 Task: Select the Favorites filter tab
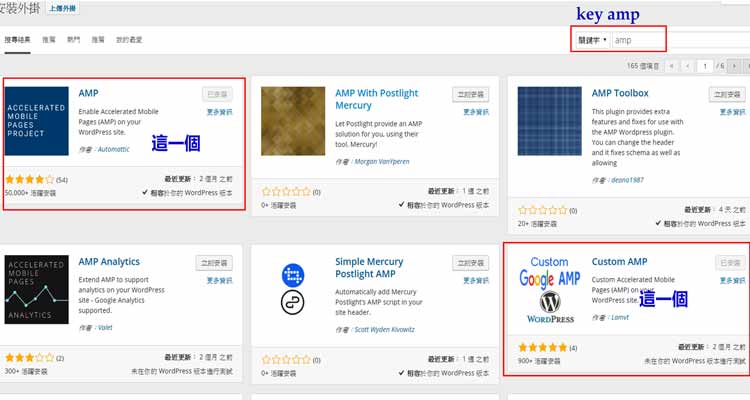(x=129, y=40)
